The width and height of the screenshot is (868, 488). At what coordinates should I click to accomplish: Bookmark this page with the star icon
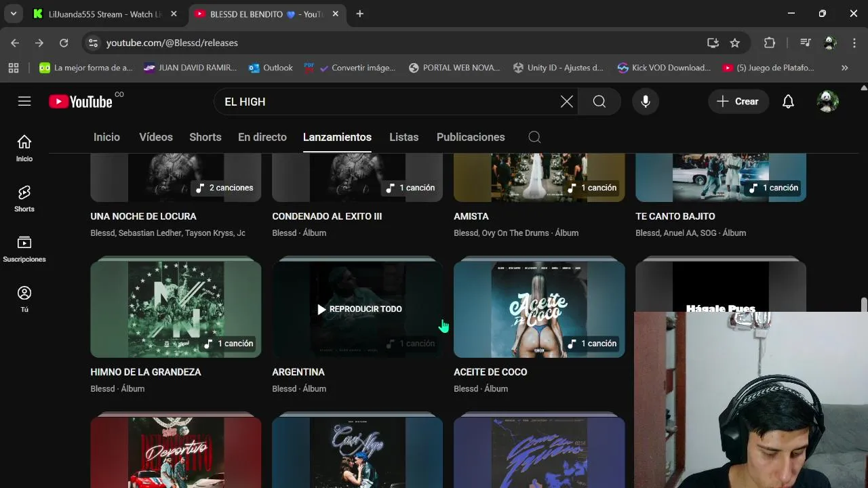(735, 43)
